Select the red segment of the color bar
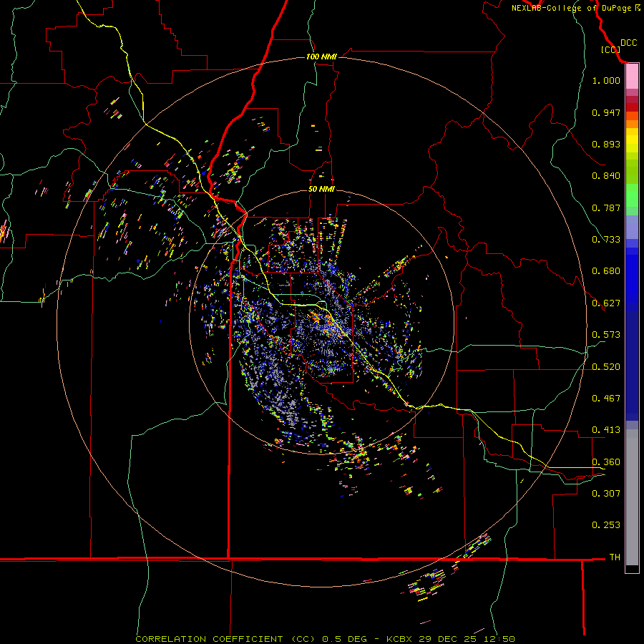 632,107
